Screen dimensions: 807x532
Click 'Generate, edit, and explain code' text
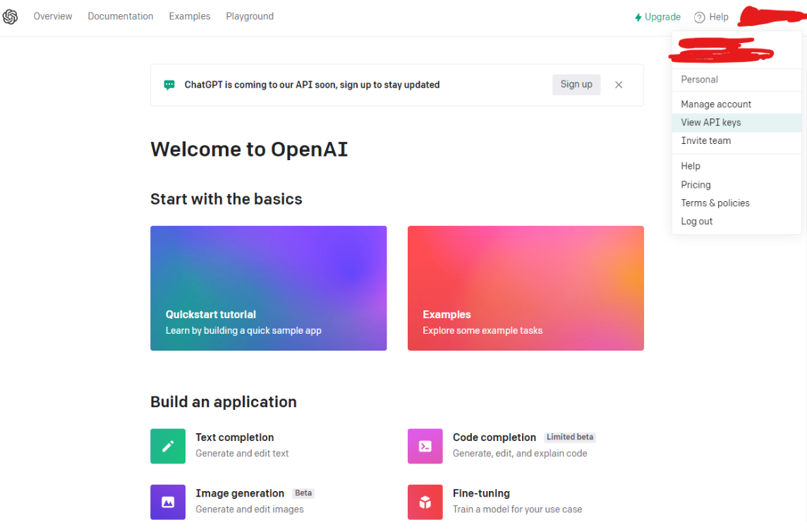pyautogui.click(x=520, y=453)
